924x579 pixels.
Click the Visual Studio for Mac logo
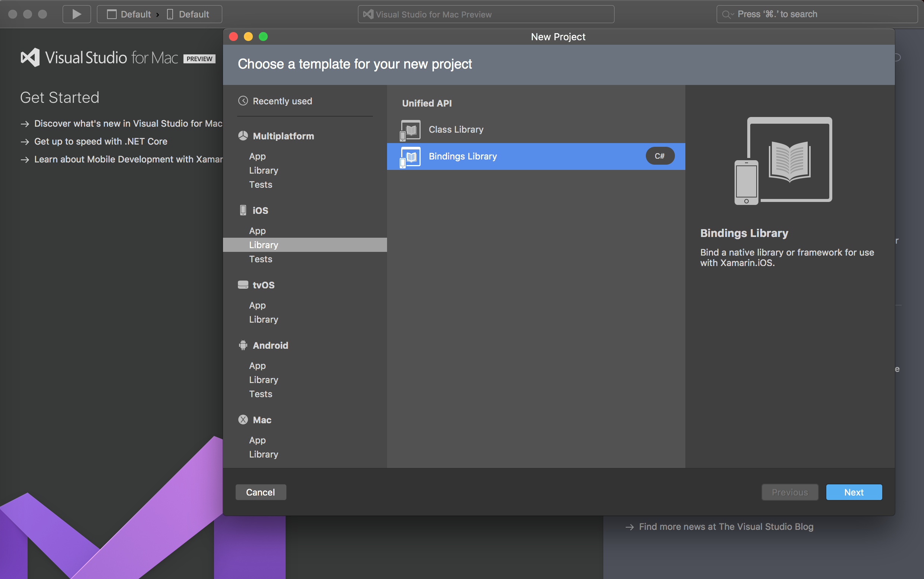(x=118, y=58)
